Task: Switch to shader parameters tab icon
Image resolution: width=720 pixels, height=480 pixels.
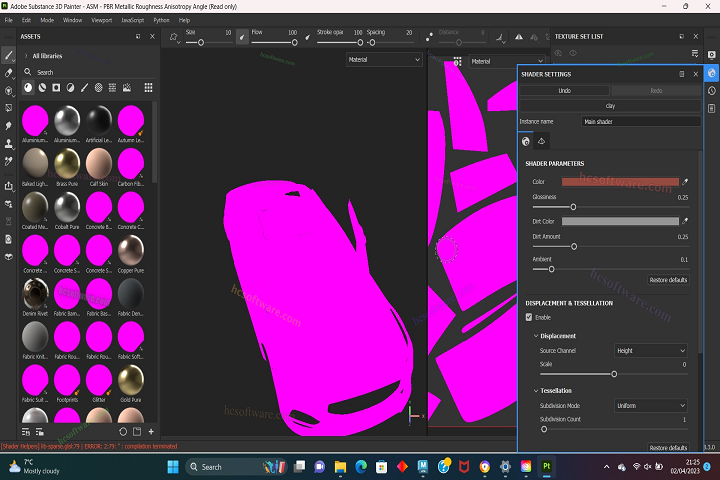Action: 526,141
